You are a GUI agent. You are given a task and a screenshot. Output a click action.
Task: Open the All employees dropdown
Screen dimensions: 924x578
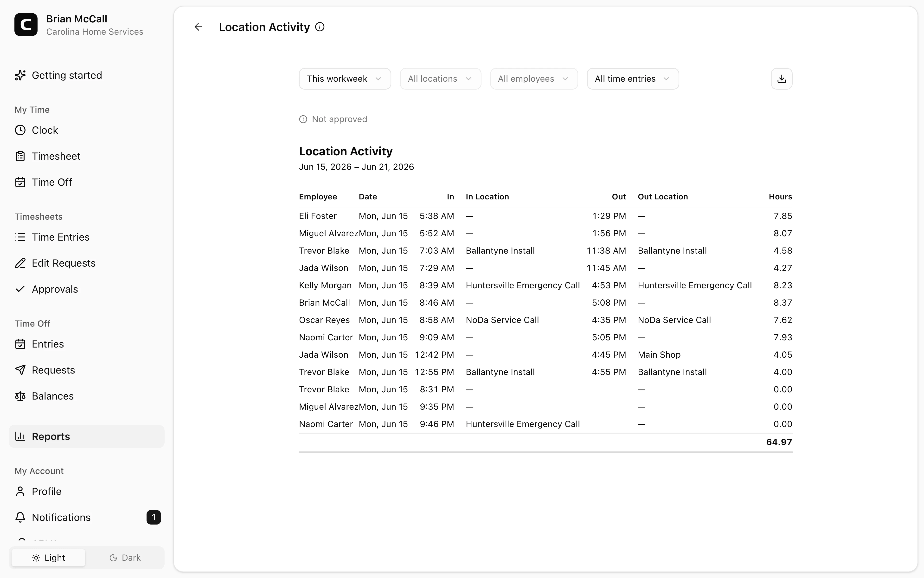coord(534,79)
